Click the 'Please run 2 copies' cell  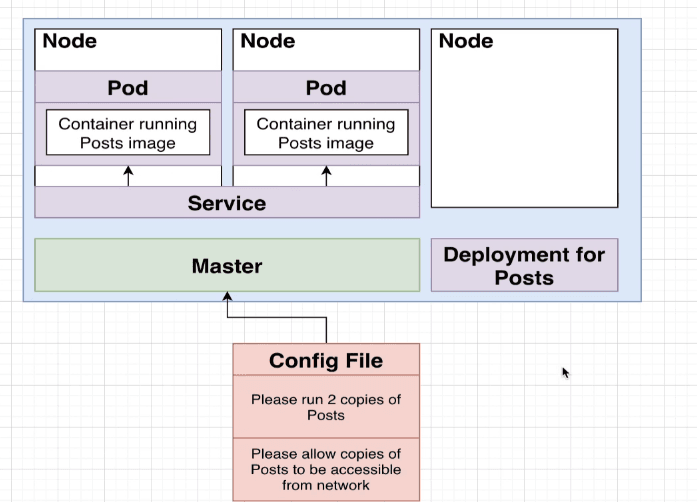(x=326, y=407)
